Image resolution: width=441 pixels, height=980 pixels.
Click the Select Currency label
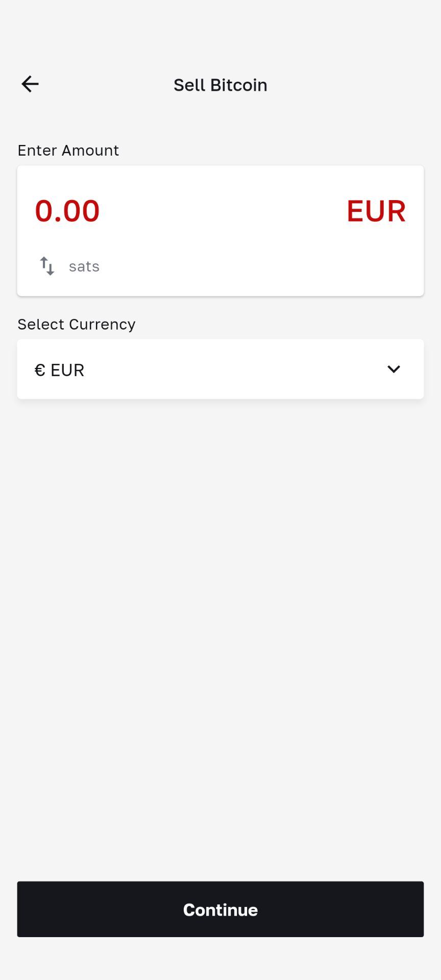pyautogui.click(x=77, y=325)
